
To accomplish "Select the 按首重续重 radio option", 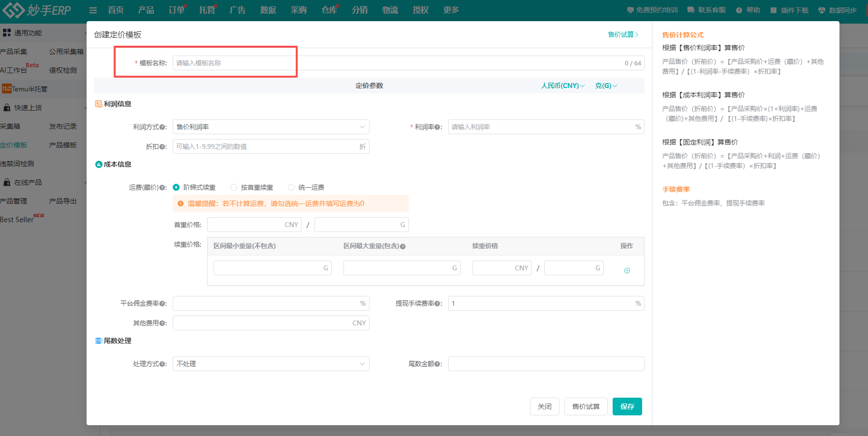I will 234,187.
